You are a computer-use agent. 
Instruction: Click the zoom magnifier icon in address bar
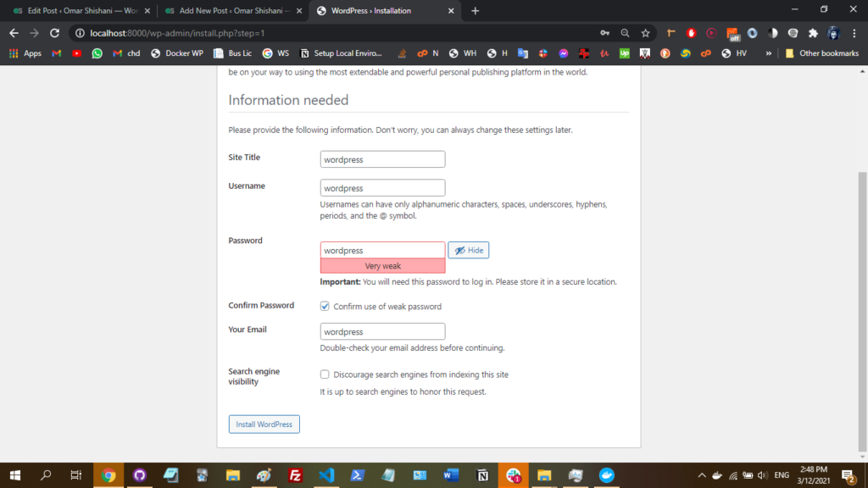click(626, 33)
